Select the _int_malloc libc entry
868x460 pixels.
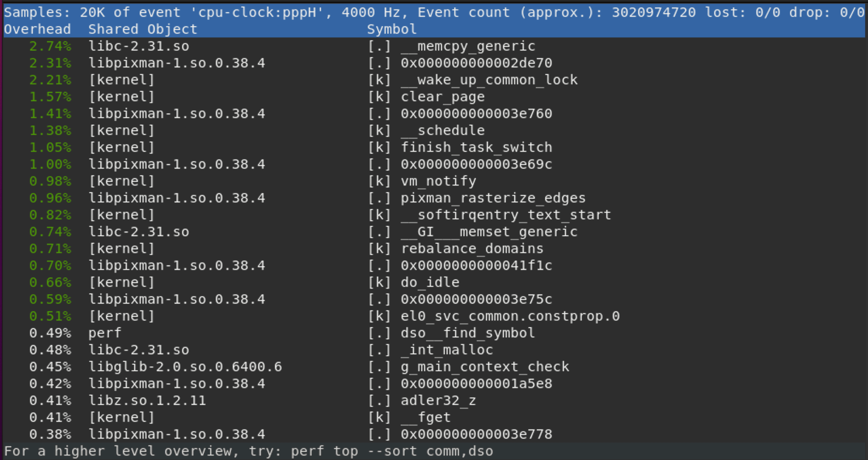pos(434,350)
